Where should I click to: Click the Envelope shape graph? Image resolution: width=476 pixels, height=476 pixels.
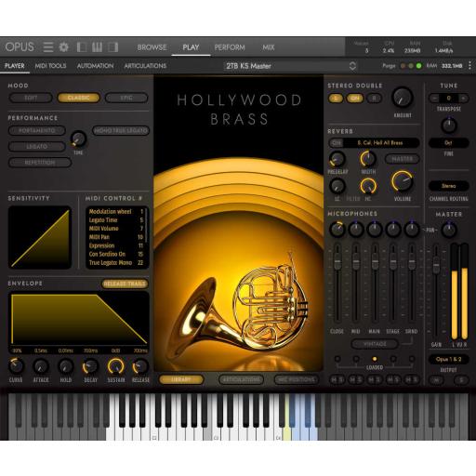[x=79, y=319]
